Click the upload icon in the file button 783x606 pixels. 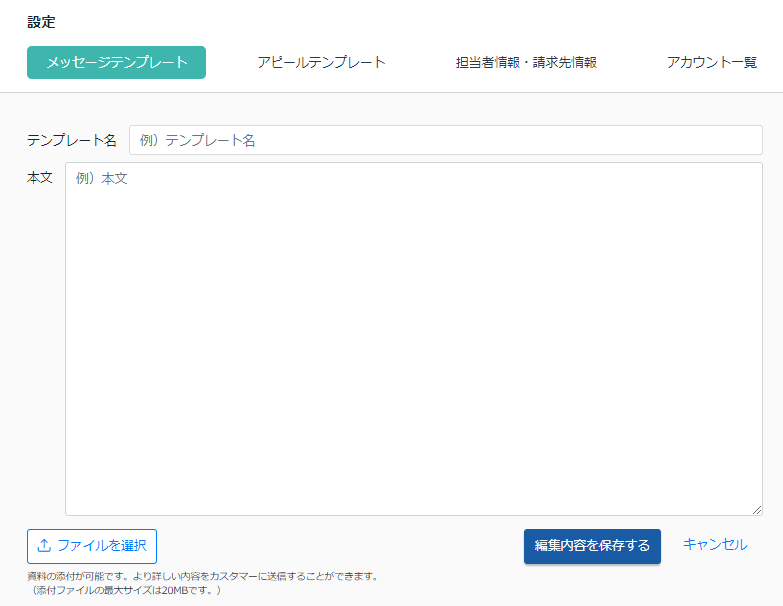(44, 546)
